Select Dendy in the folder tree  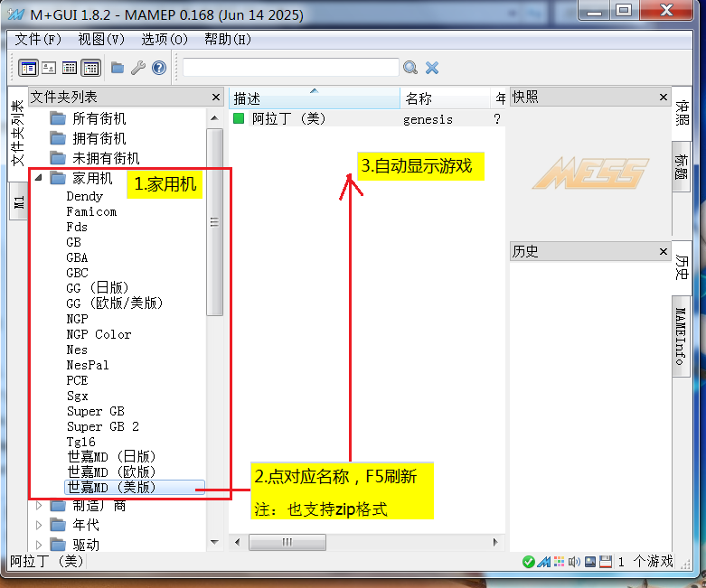[85, 197]
